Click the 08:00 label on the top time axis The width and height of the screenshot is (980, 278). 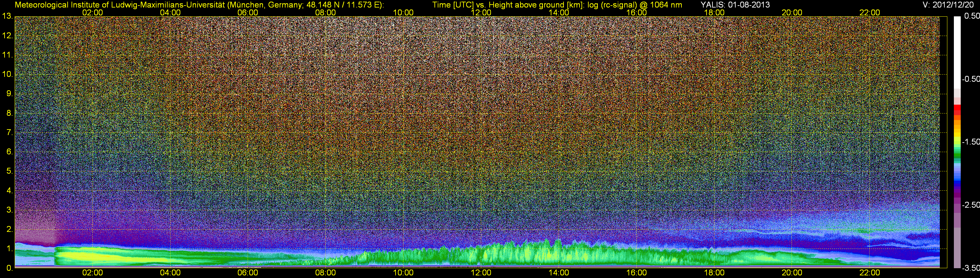[x=326, y=12]
